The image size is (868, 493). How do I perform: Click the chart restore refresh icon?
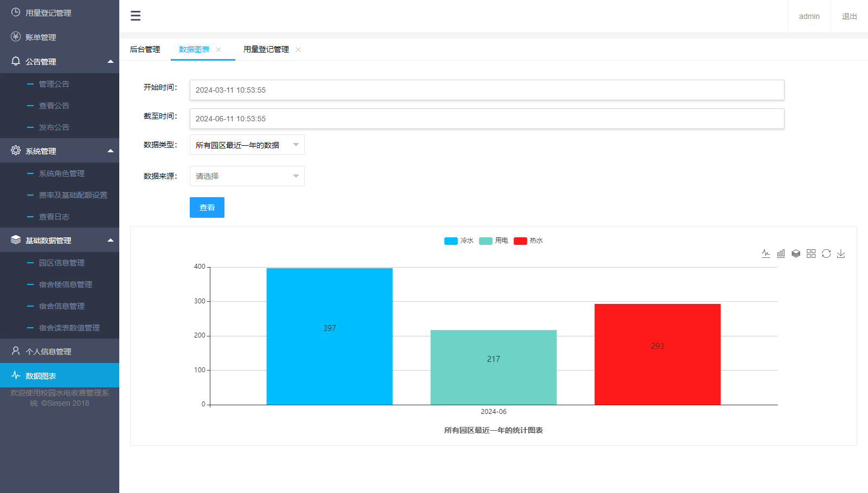(826, 254)
